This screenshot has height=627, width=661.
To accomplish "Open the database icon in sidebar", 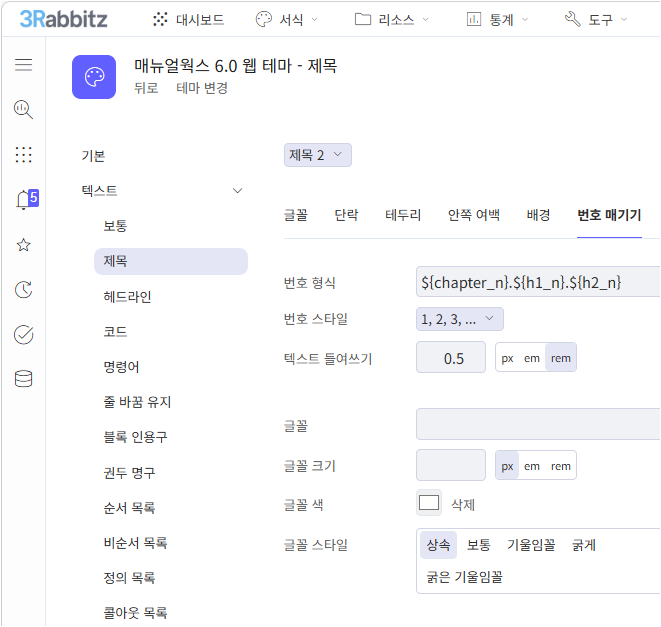I will (24, 379).
